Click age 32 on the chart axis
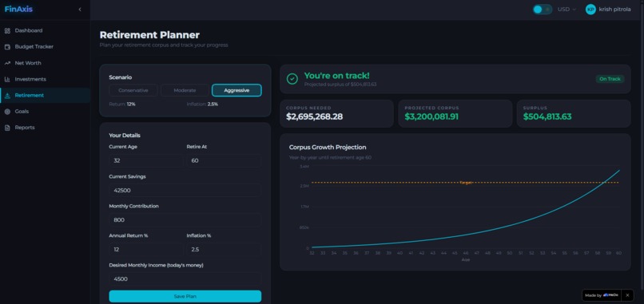The image size is (644, 304). coord(312,253)
